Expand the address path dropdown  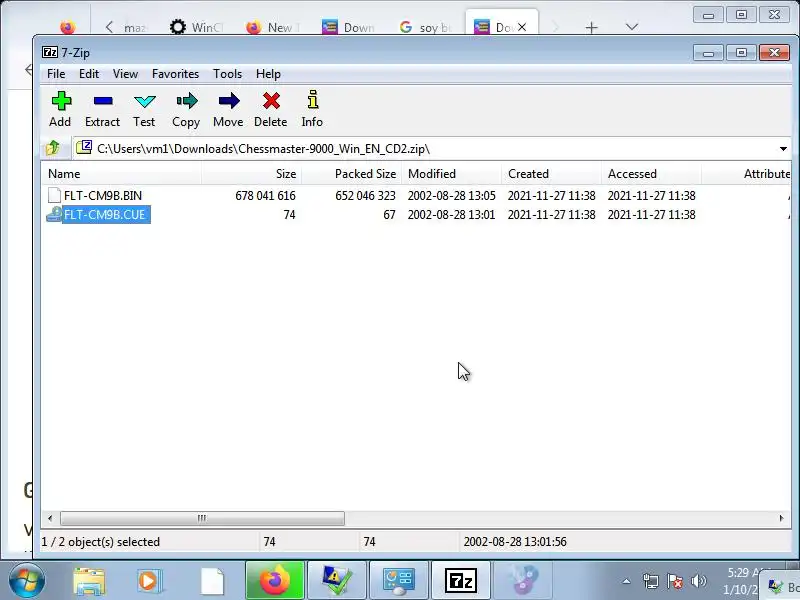pyautogui.click(x=783, y=149)
